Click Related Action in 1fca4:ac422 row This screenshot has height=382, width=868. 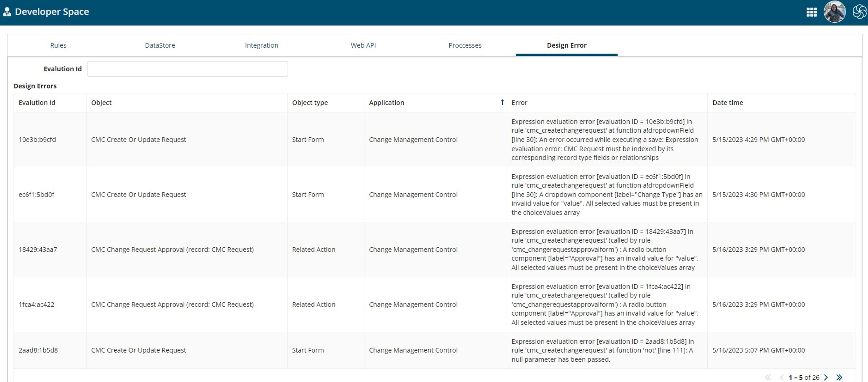(x=313, y=304)
